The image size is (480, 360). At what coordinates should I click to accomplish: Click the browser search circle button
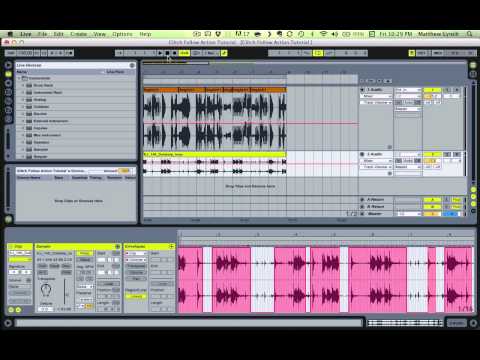point(132,65)
